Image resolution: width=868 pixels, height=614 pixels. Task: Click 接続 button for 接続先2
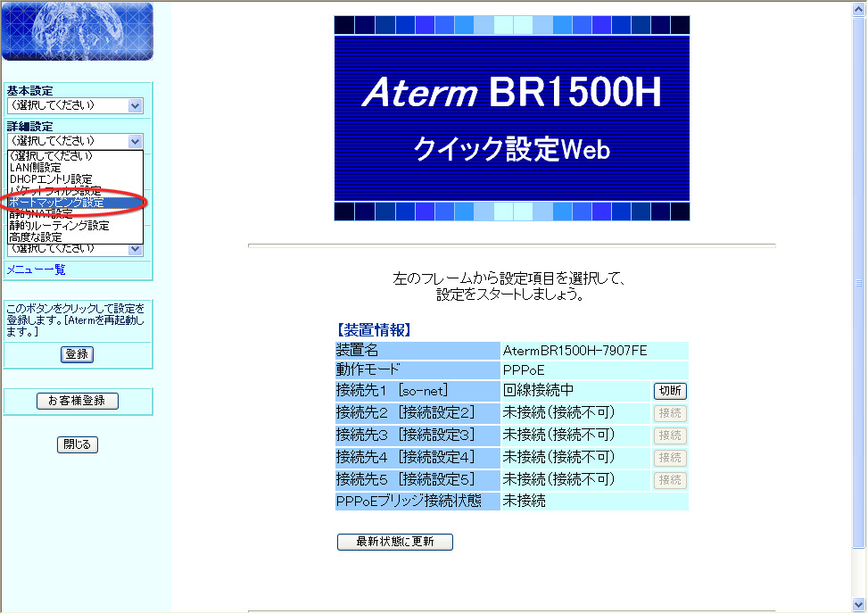click(x=670, y=413)
